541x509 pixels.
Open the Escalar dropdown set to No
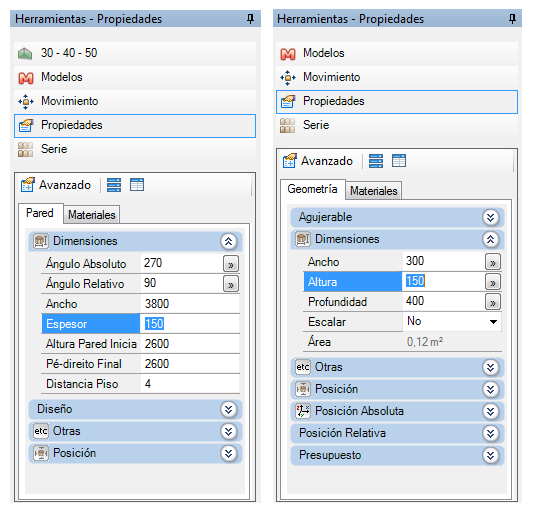tap(452, 322)
